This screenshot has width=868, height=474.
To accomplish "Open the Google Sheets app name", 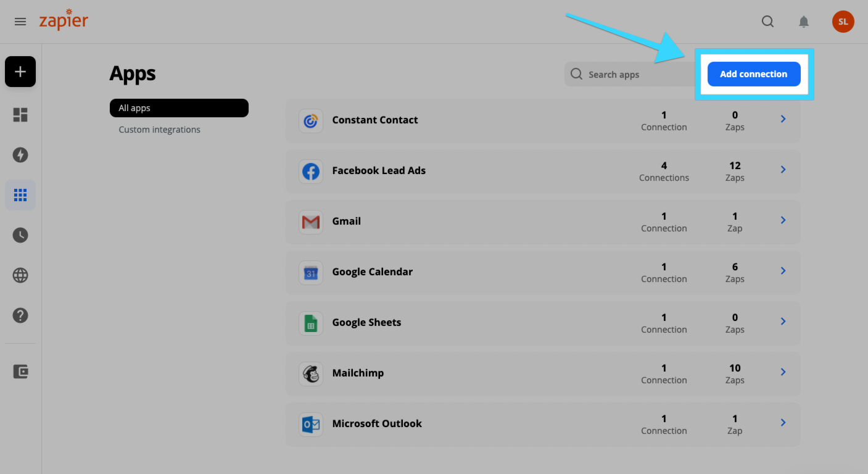I will click(x=366, y=322).
